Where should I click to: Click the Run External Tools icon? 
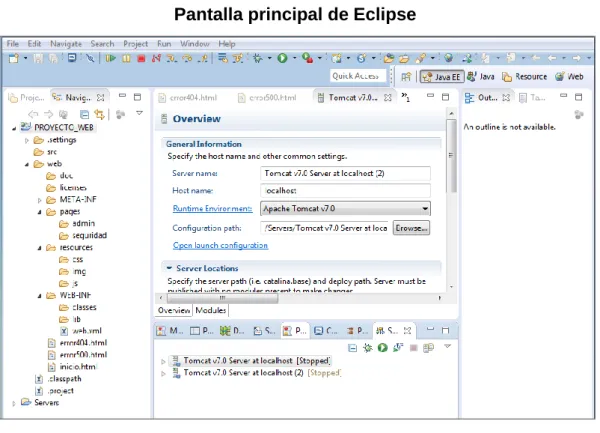pyautogui.click(x=307, y=58)
